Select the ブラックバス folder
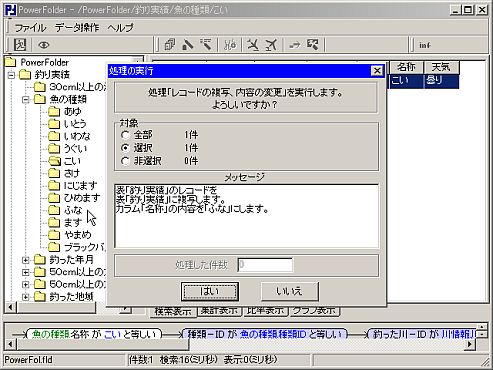 point(77,247)
